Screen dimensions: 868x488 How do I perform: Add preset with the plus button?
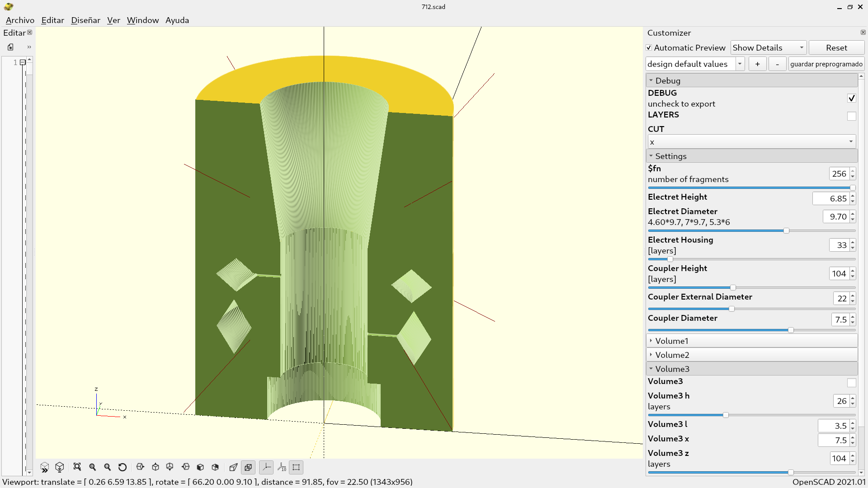(x=757, y=64)
